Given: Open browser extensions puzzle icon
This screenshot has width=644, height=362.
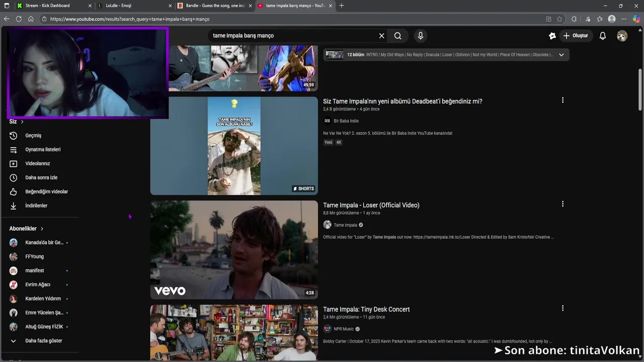Looking at the screenshot, I should pos(574,19).
